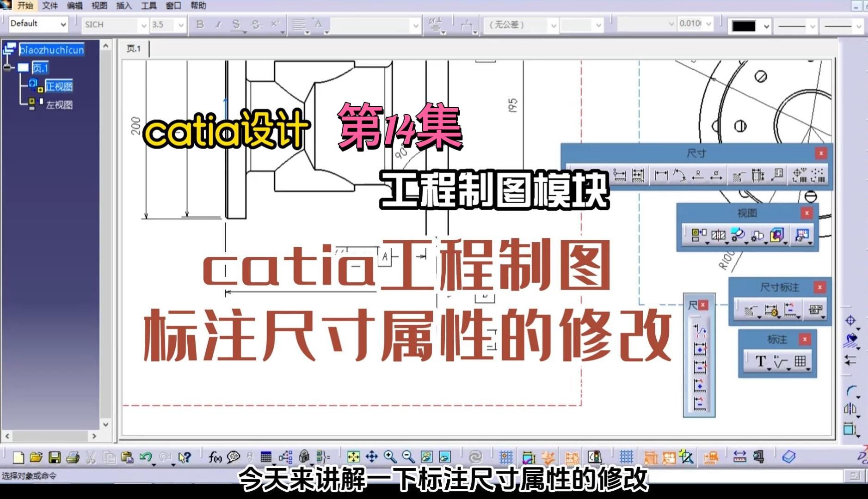Open the 窗口 menu
868x499 pixels.
pos(173,6)
